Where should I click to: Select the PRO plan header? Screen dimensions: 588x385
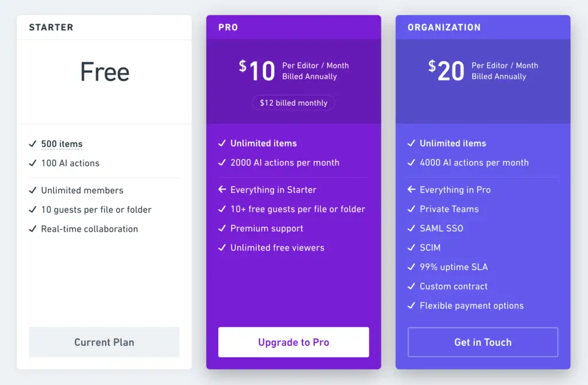pos(228,28)
